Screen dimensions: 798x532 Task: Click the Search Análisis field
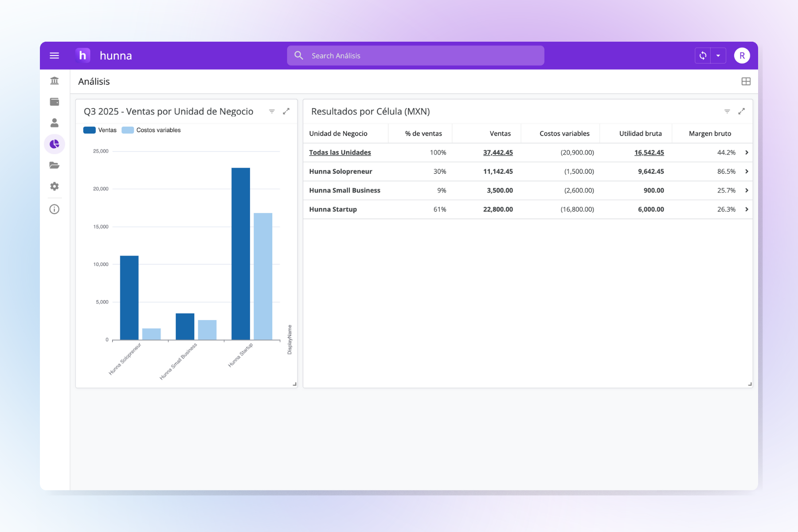[x=415, y=55]
